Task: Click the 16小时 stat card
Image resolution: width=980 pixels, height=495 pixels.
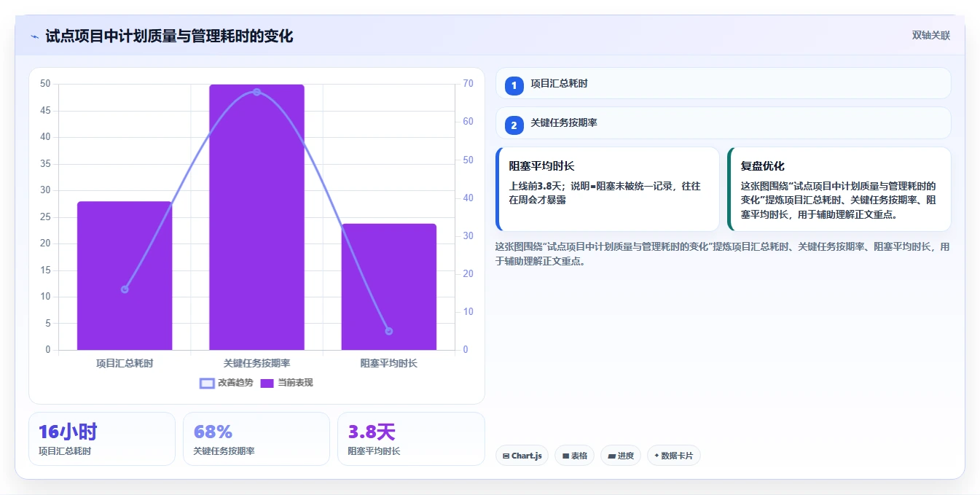Action: 102,439
